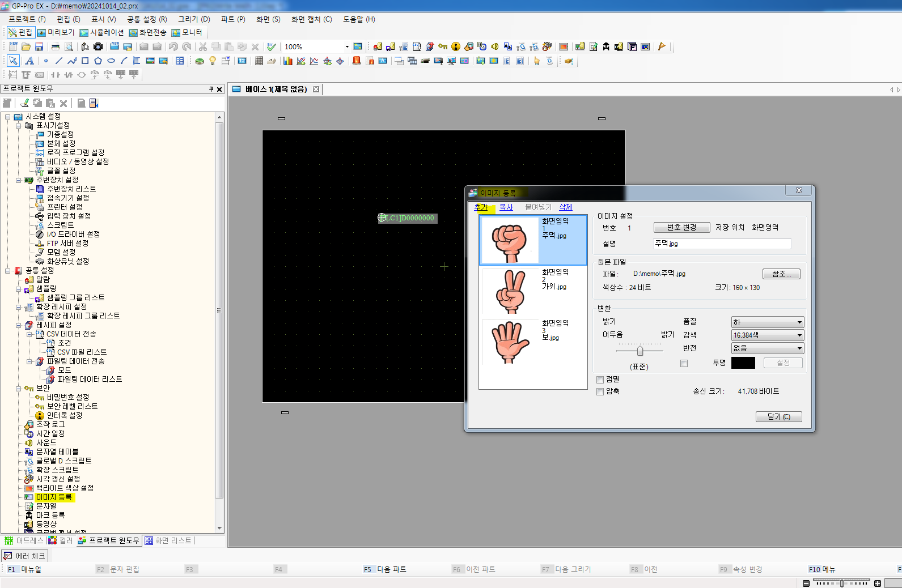Select the Arc drawing tool
This screenshot has width=902, height=588.
(x=124, y=61)
